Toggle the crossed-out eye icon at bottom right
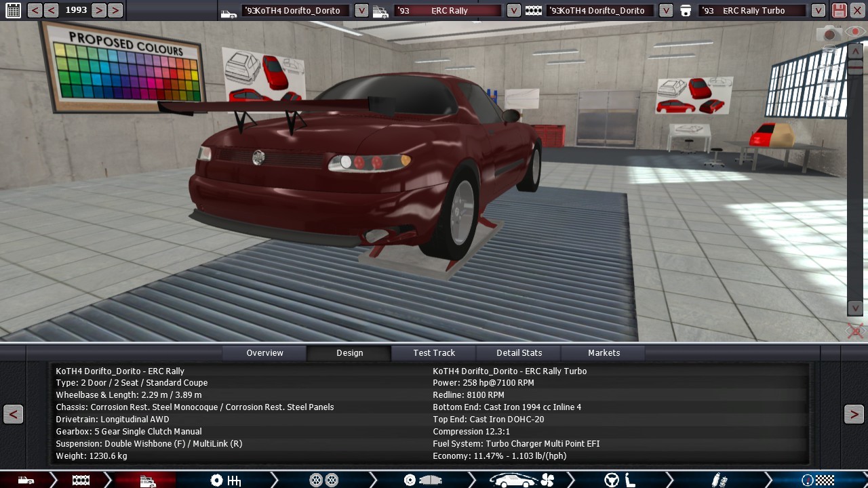 (x=855, y=331)
